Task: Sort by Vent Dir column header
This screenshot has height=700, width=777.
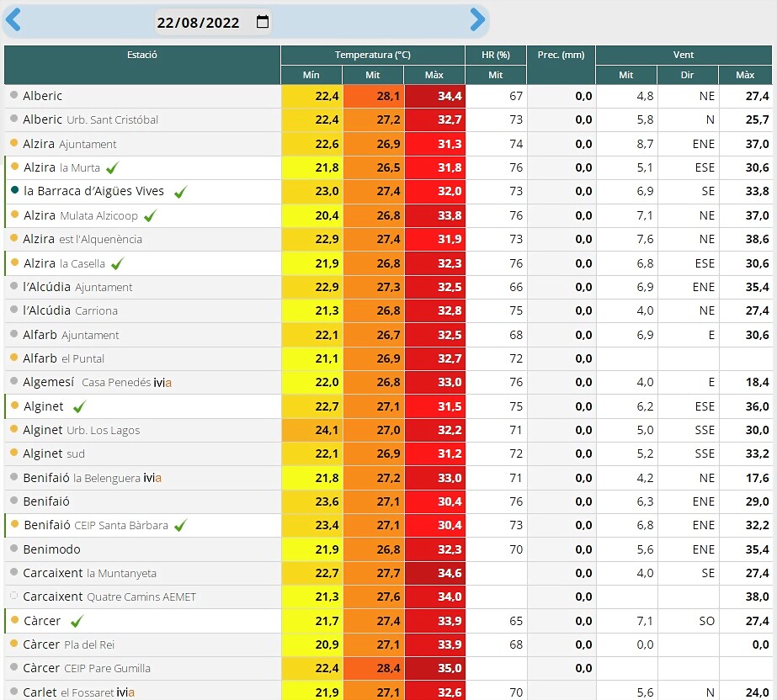Action: [x=687, y=75]
